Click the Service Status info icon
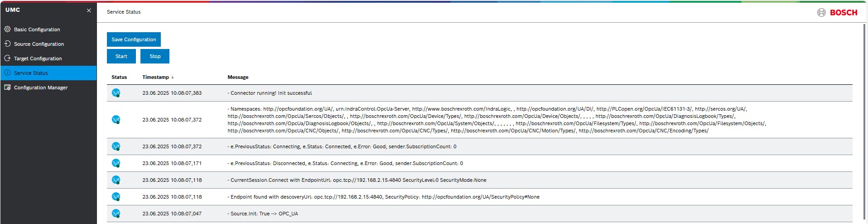 coord(7,73)
